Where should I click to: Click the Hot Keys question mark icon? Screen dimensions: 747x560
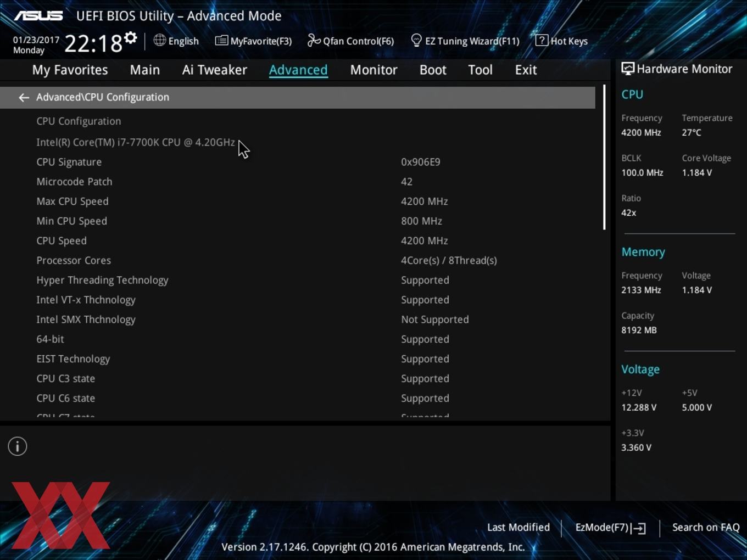[541, 40]
